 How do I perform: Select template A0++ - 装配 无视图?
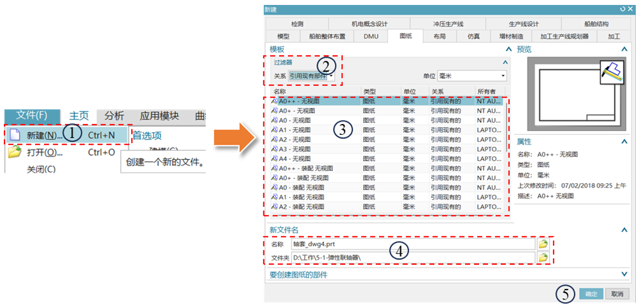coord(387,168)
